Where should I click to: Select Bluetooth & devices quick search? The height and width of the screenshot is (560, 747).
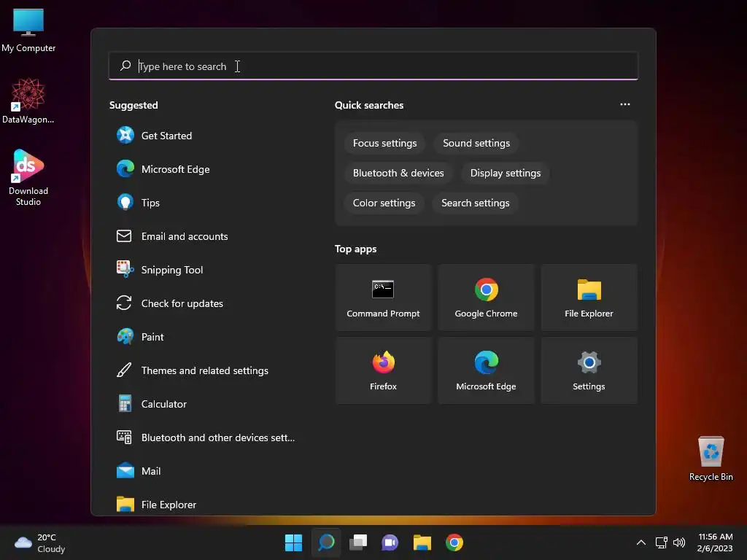(x=398, y=174)
